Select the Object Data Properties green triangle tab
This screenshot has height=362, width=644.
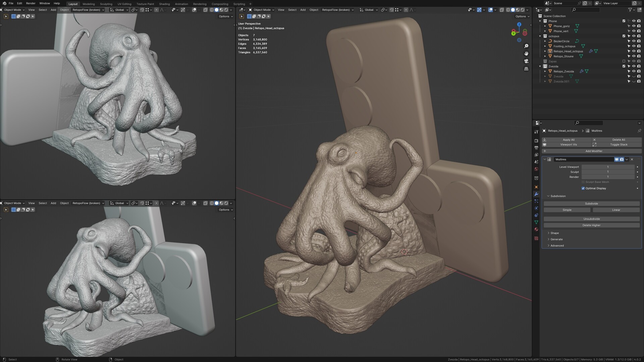(536, 222)
